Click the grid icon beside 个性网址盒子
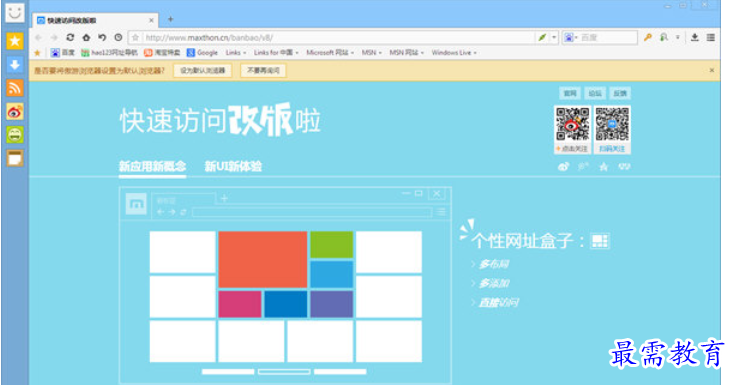The image size is (733, 385). [x=600, y=241]
